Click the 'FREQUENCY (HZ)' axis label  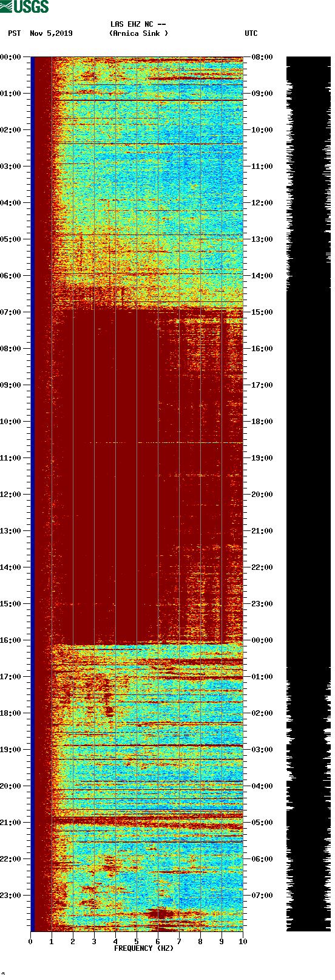144,948
